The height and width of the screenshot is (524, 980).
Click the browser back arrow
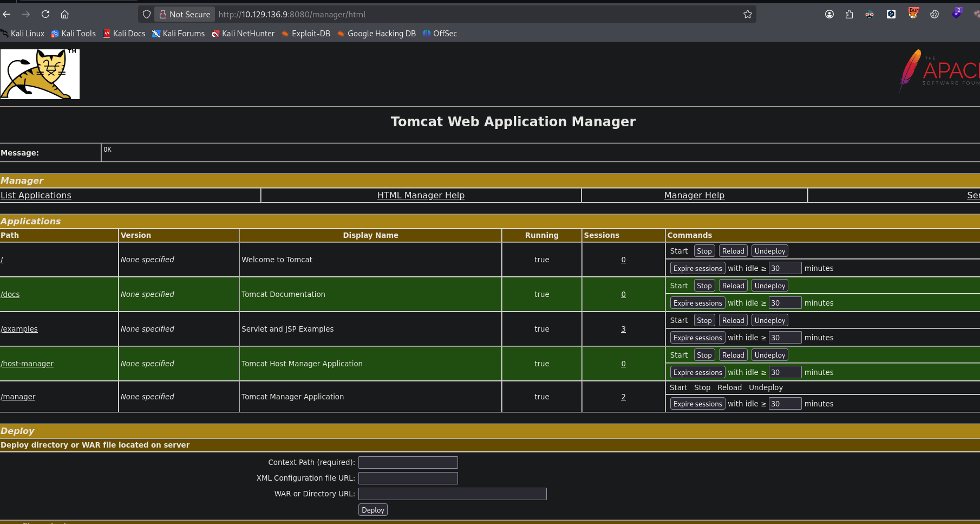(6, 14)
